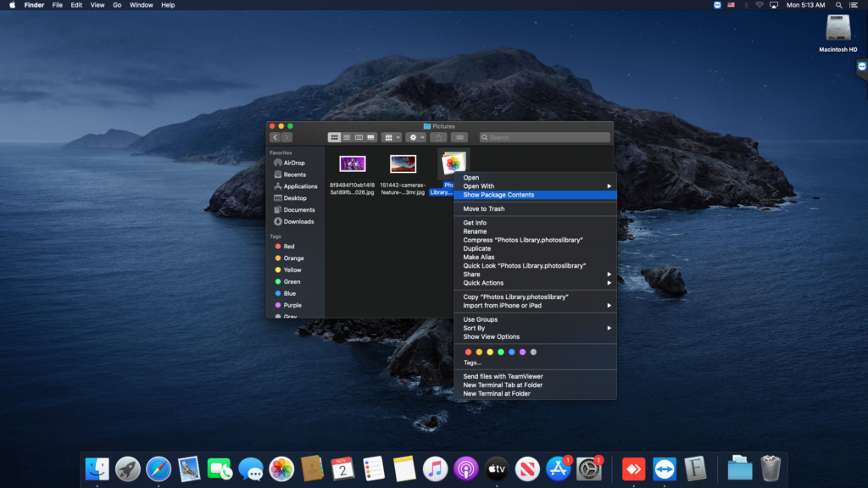The width and height of the screenshot is (868, 488).
Task: Select the 151442-cameras-feature image thumbnail
Action: pyautogui.click(x=403, y=163)
